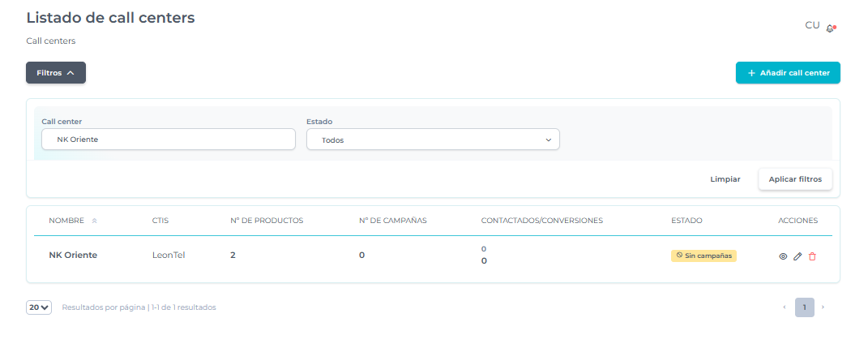This screenshot has width=868, height=348.
Task: Click the Sin campañas status badge
Action: pos(703,256)
